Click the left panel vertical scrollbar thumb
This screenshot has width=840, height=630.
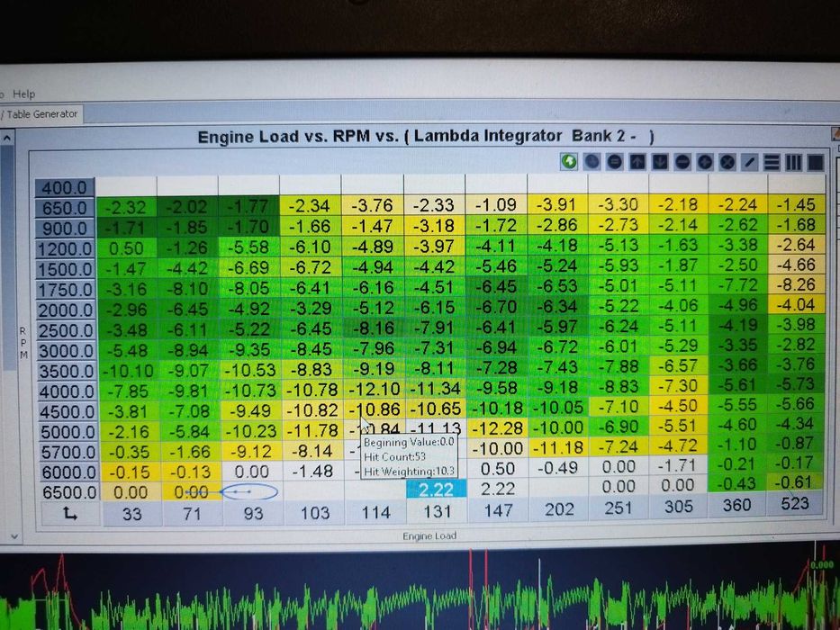point(7,257)
